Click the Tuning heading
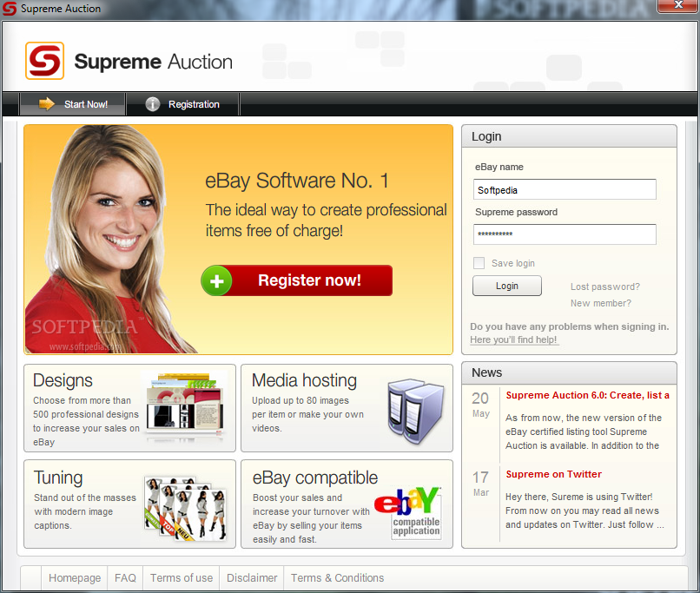This screenshot has height=593, width=700. (x=58, y=478)
